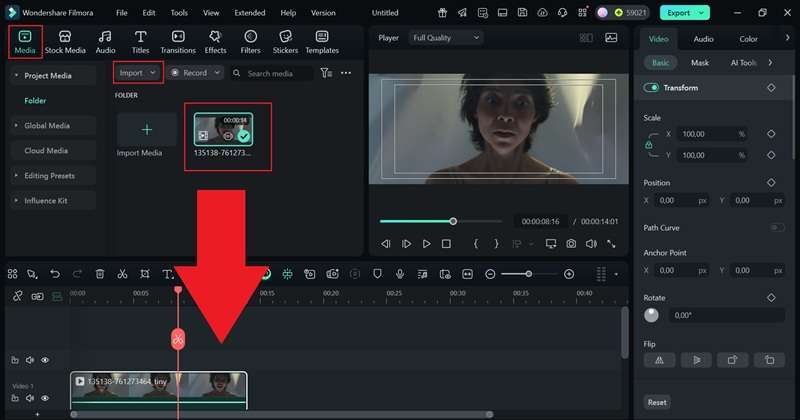This screenshot has height=420, width=800.
Task: Select the Basic sub-tab
Action: (660, 63)
